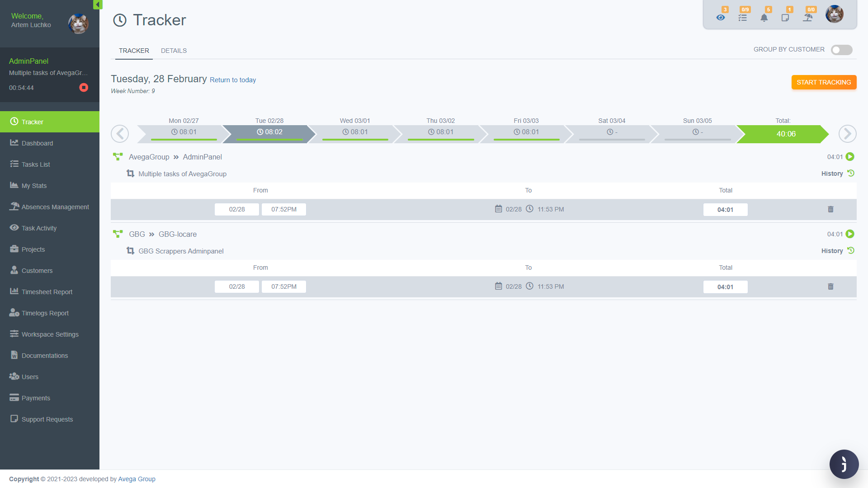The width and height of the screenshot is (868, 488).
Task: Stop the running AdminPanel timer
Action: [84, 88]
